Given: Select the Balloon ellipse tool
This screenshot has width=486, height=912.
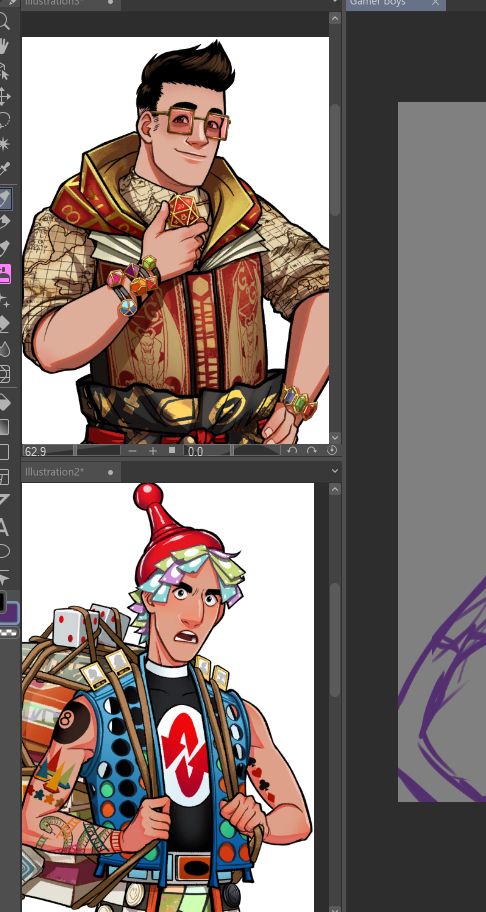Looking at the screenshot, I should coord(5,551).
